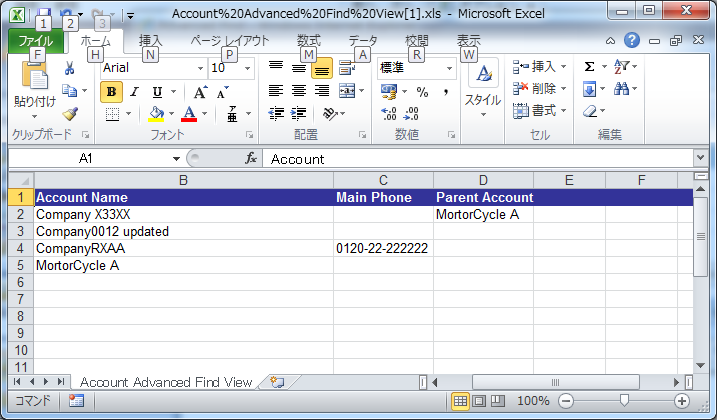Image resolution: width=717 pixels, height=420 pixels.
Task: Select the cell containing Company0012 updated
Action: 183,231
